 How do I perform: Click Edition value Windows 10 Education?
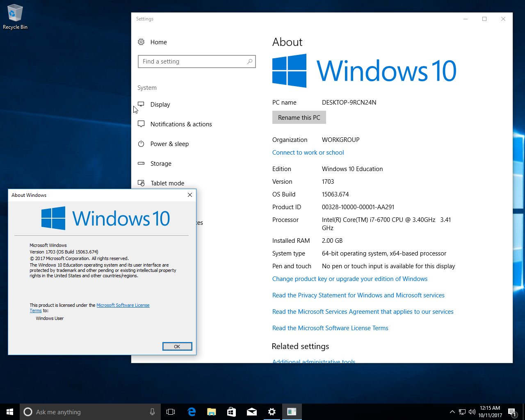352,169
